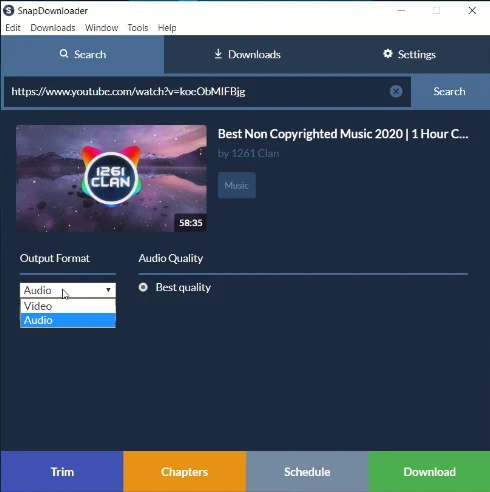The width and height of the screenshot is (490, 492).
Task: Click the gear icon on Settings tab
Action: (x=388, y=54)
